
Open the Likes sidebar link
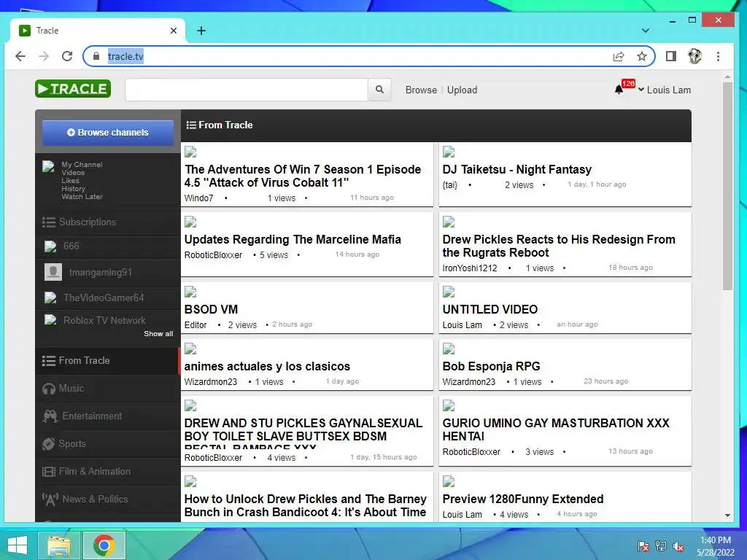pos(71,181)
